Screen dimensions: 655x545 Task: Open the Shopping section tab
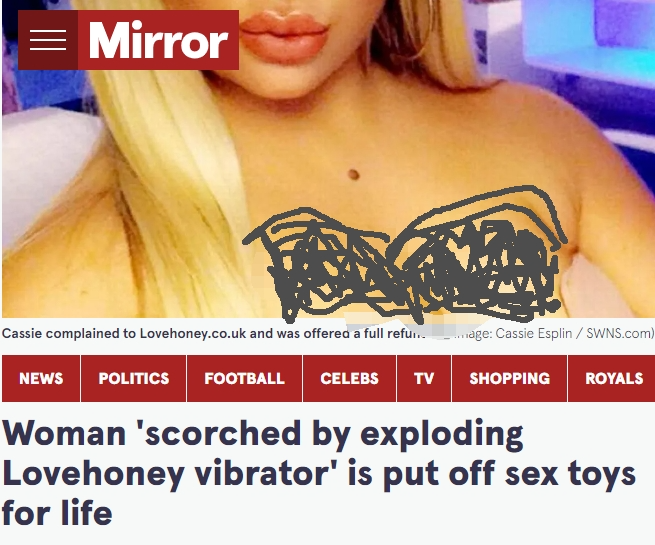510,378
